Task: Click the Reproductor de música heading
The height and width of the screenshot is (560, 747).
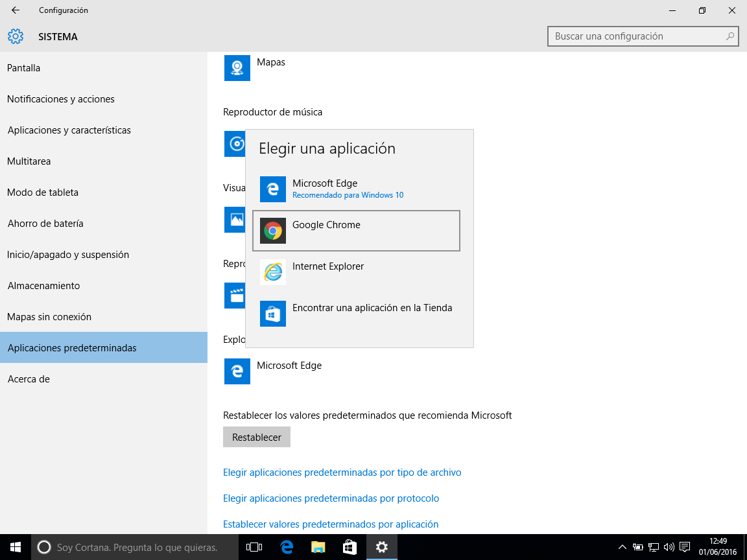Action: (272, 112)
